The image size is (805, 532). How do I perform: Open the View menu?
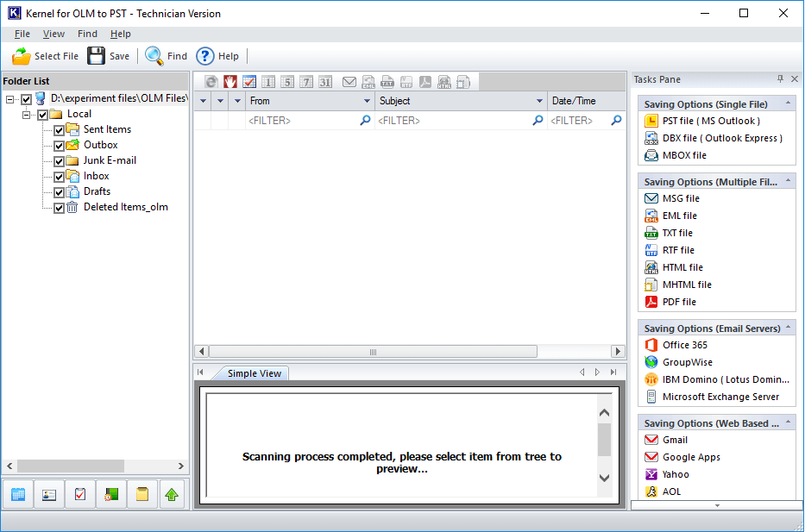[x=53, y=34]
